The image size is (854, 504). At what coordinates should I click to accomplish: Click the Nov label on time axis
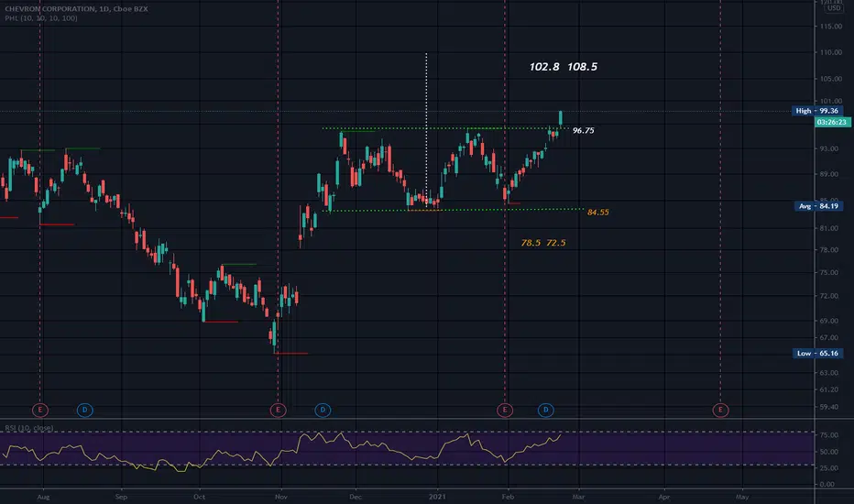point(281,497)
